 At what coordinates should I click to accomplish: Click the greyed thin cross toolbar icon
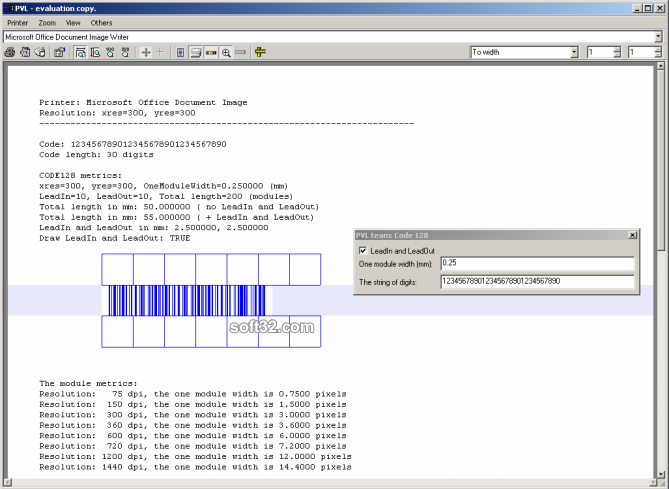tap(160, 52)
